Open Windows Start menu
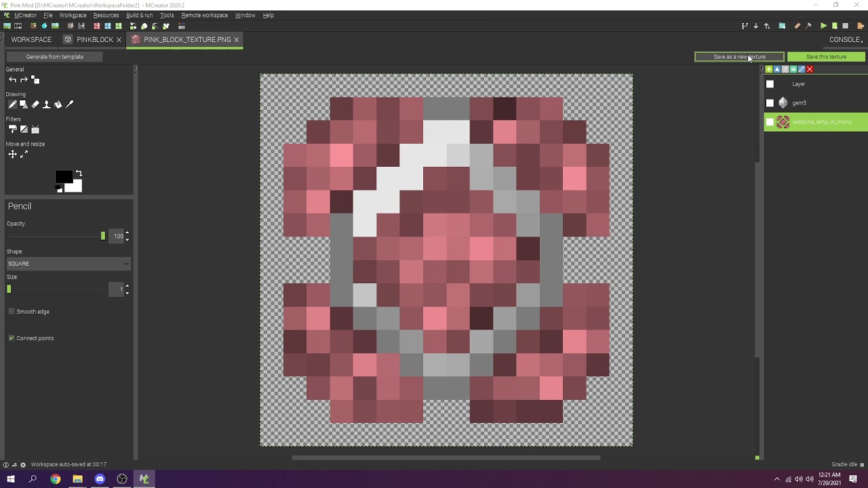The height and width of the screenshot is (488, 868). coord(11,479)
